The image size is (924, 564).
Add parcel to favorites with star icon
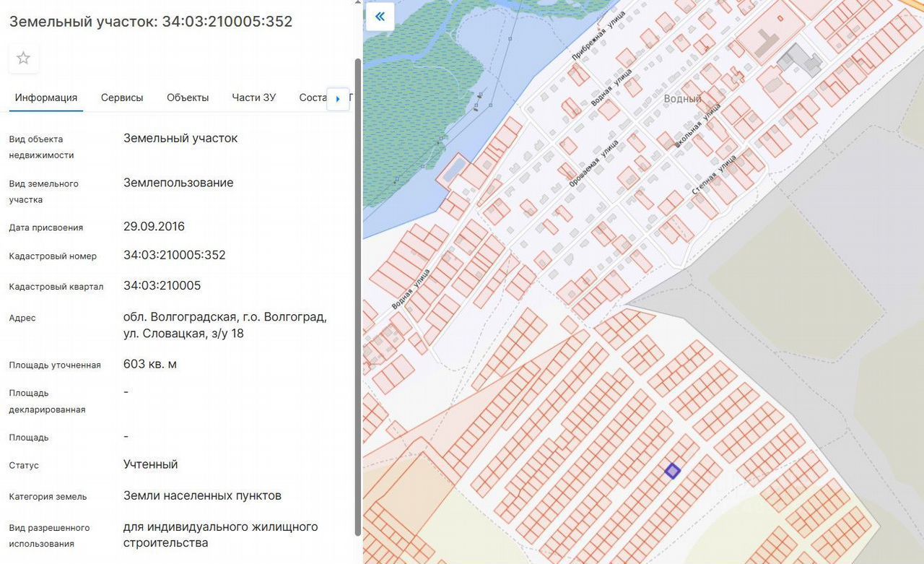pos(23,58)
